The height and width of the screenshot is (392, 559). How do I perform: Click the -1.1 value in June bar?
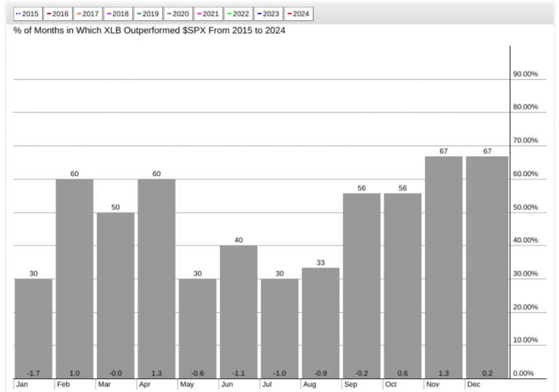click(239, 373)
